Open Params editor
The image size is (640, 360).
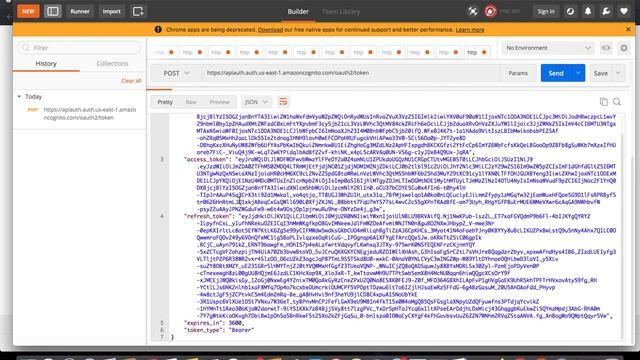pos(518,73)
